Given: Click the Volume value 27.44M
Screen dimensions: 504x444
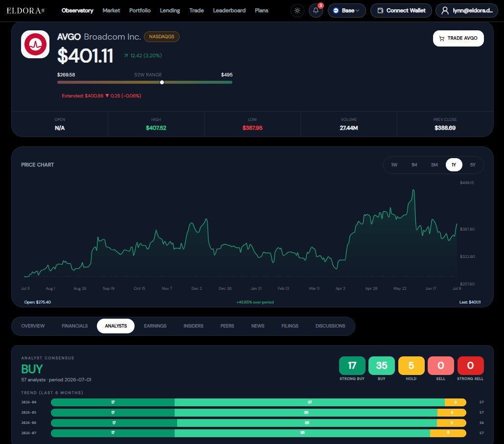Looking at the screenshot, I should [349, 128].
